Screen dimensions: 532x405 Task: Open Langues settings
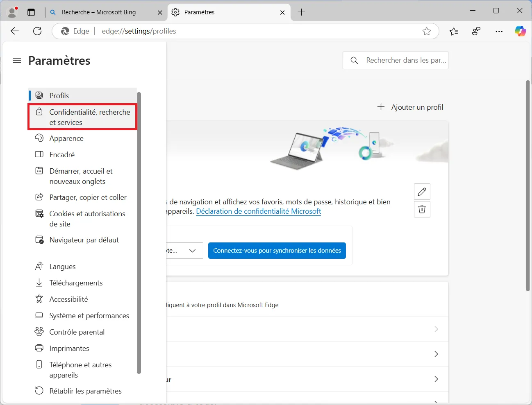coord(82,267)
